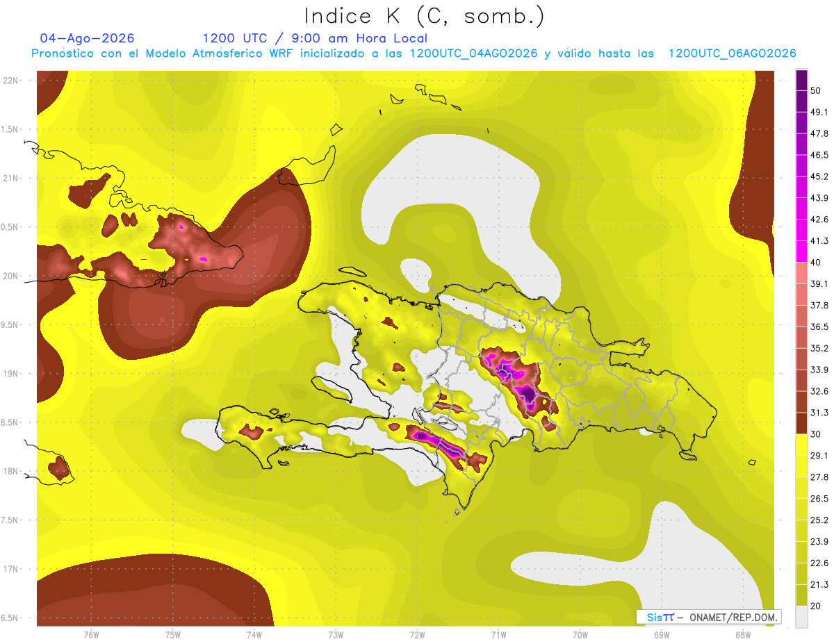Click the "7.5N" latitude label

(x=10, y=520)
